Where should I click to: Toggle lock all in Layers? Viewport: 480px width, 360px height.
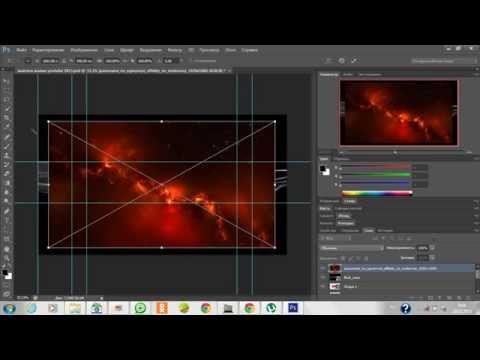coord(366,258)
